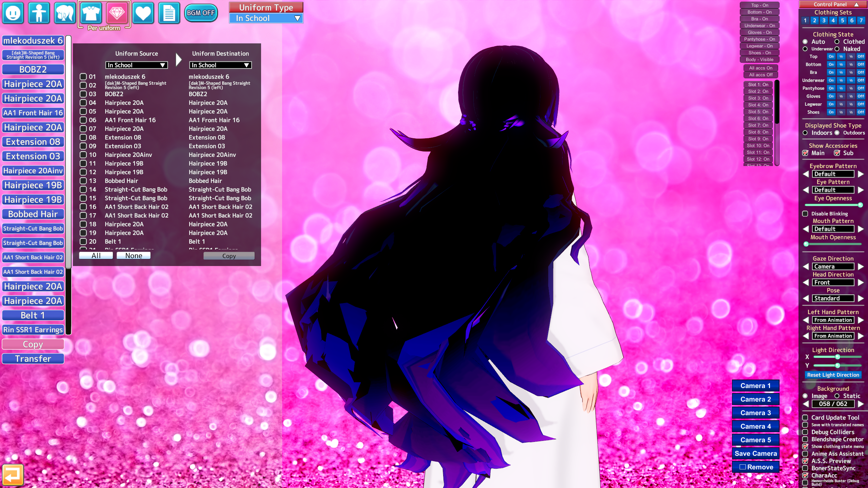Open the Clothing shirt category icon
868x488 pixels.
tap(91, 13)
